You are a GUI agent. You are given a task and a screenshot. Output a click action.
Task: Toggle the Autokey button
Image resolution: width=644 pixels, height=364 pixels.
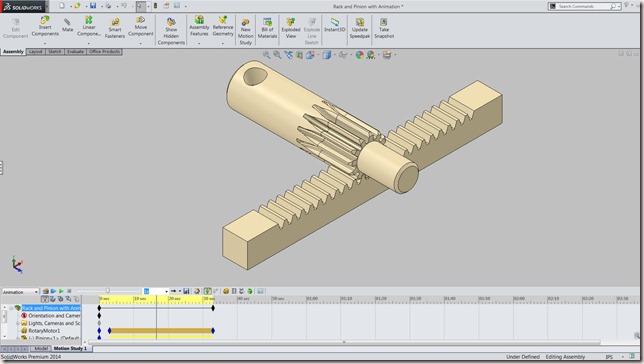208,291
